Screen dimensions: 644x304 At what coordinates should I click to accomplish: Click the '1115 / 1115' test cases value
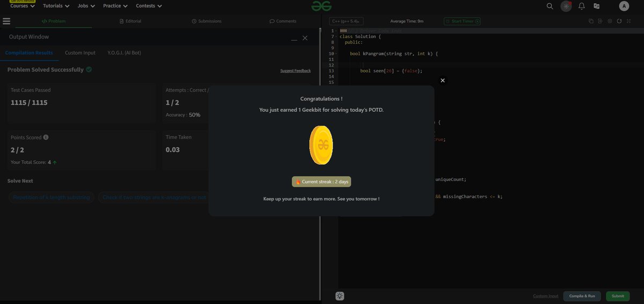click(29, 102)
